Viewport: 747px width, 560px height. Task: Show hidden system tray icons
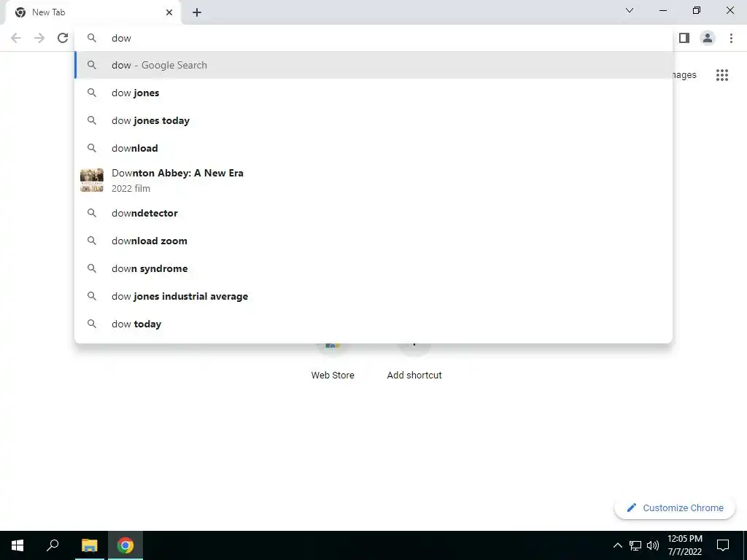617,545
